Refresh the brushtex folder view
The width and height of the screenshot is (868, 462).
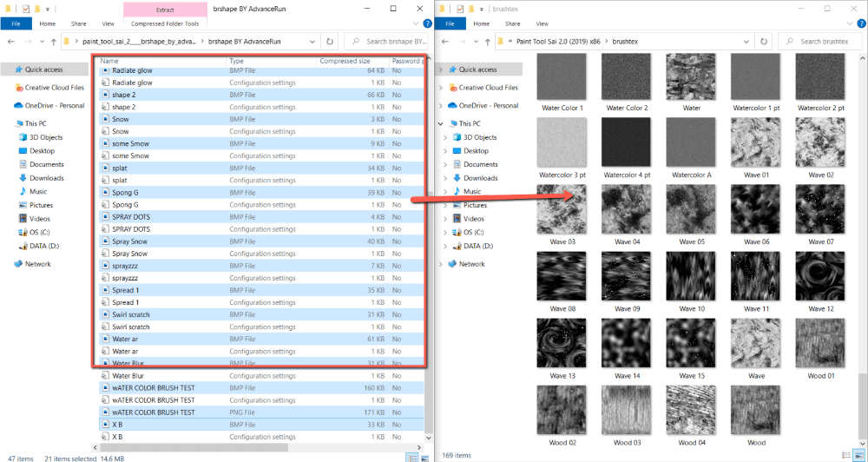click(x=764, y=42)
